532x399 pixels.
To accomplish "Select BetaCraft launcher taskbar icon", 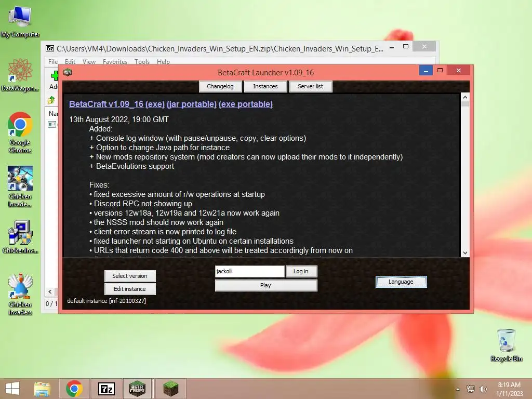I will coord(137,389).
